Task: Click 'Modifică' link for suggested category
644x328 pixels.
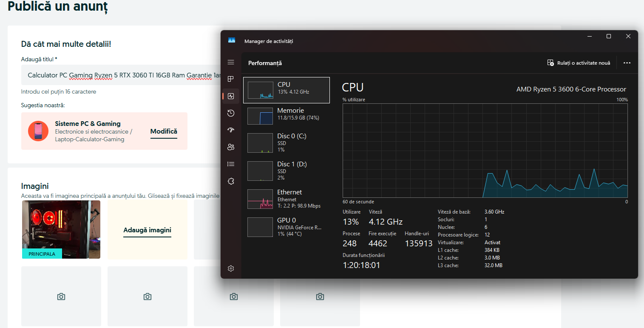Action: [x=164, y=131]
